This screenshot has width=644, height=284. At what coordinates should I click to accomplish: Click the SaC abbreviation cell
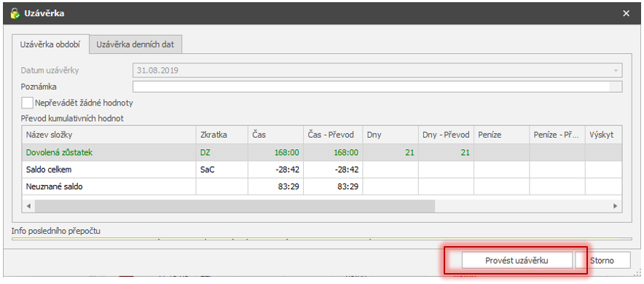point(221,170)
